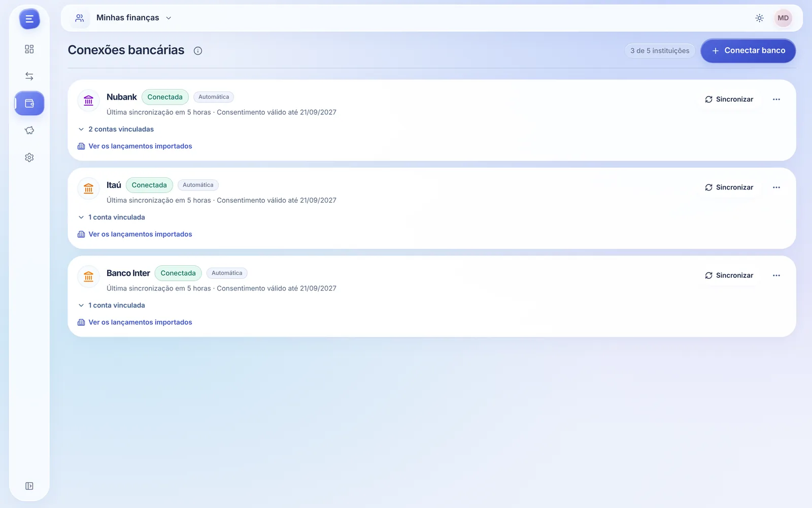Click the Nubank bank name
This screenshot has height=508, width=812.
tap(122, 97)
